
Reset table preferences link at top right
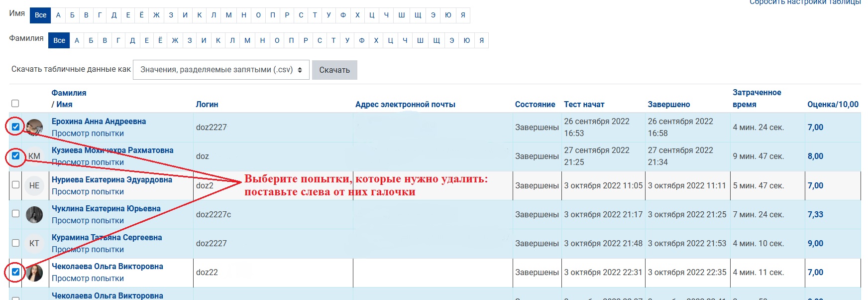point(805,2)
